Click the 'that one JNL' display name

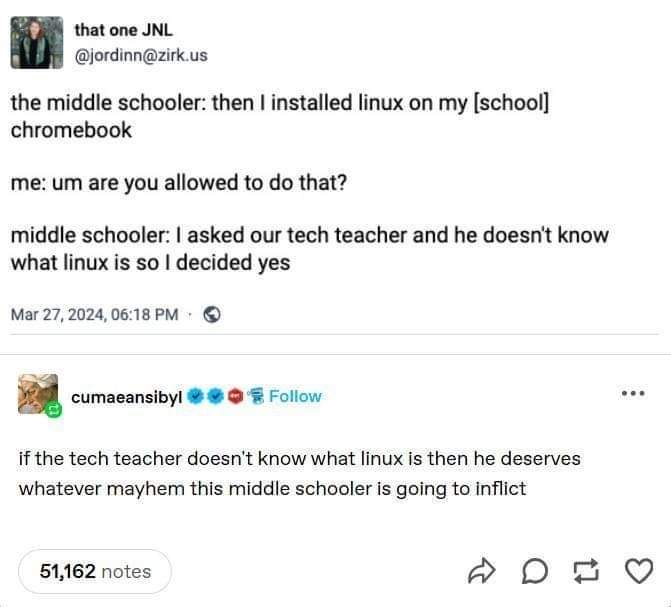point(124,30)
